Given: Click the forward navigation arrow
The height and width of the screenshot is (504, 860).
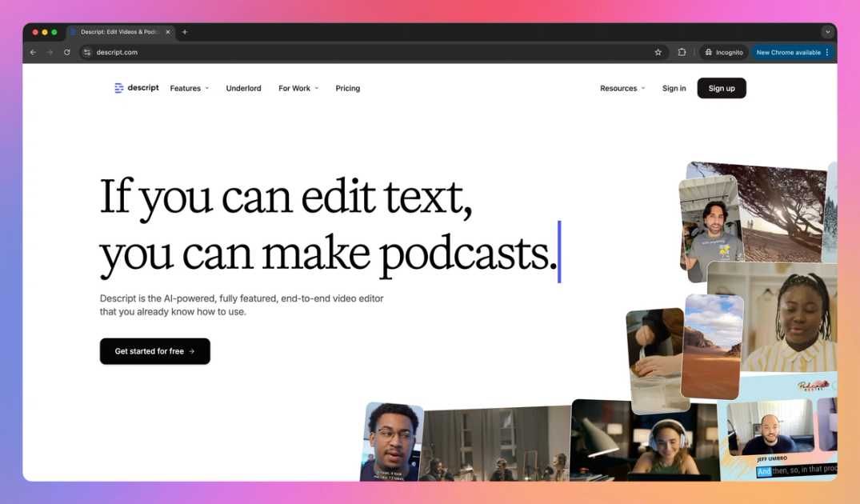Looking at the screenshot, I should tap(49, 51).
